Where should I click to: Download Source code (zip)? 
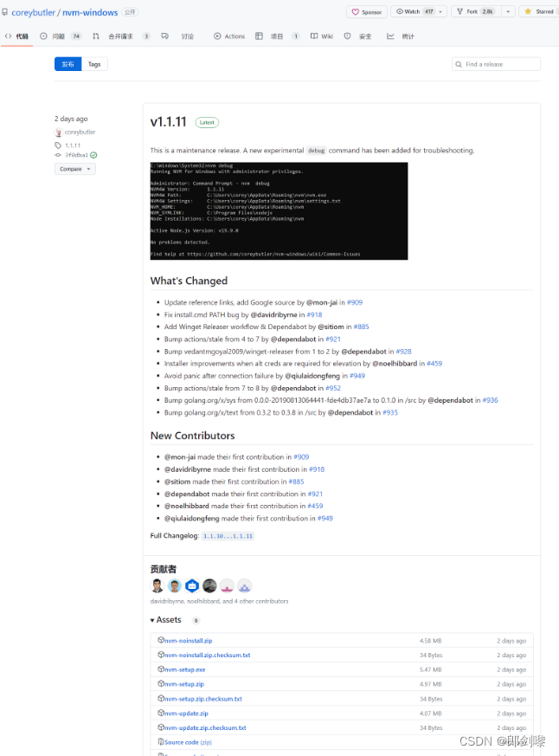tap(188, 742)
